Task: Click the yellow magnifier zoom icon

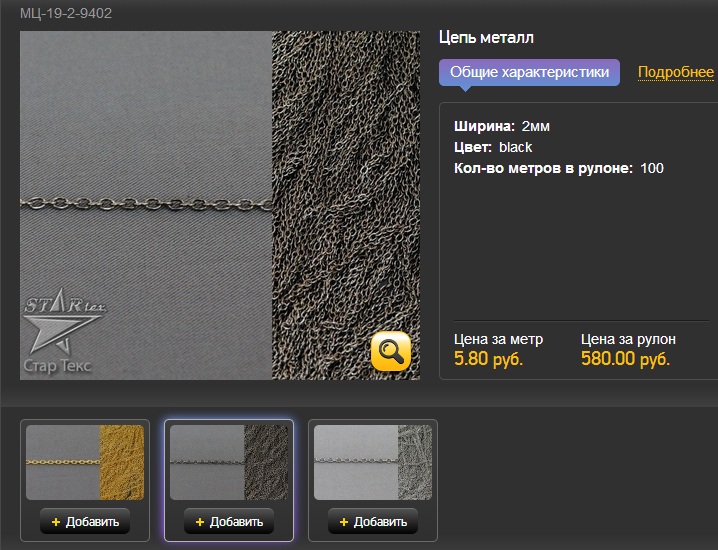Action: pos(391,351)
